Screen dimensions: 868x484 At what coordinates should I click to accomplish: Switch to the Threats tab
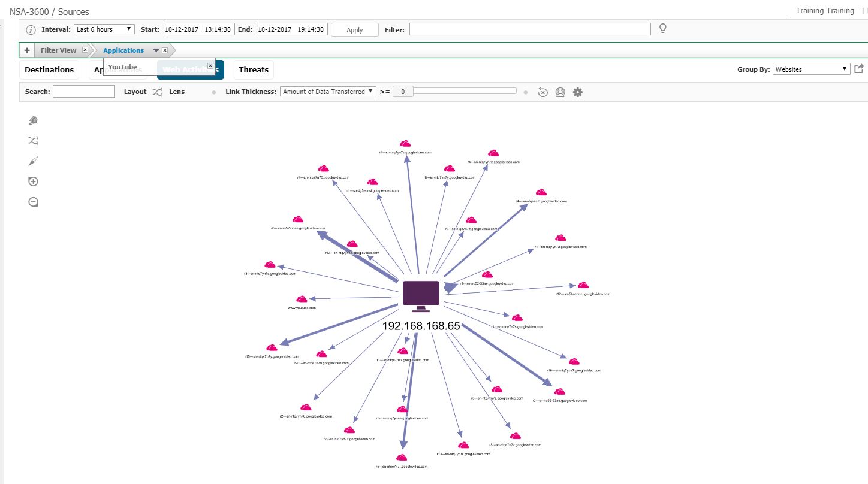[x=254, y=70]
